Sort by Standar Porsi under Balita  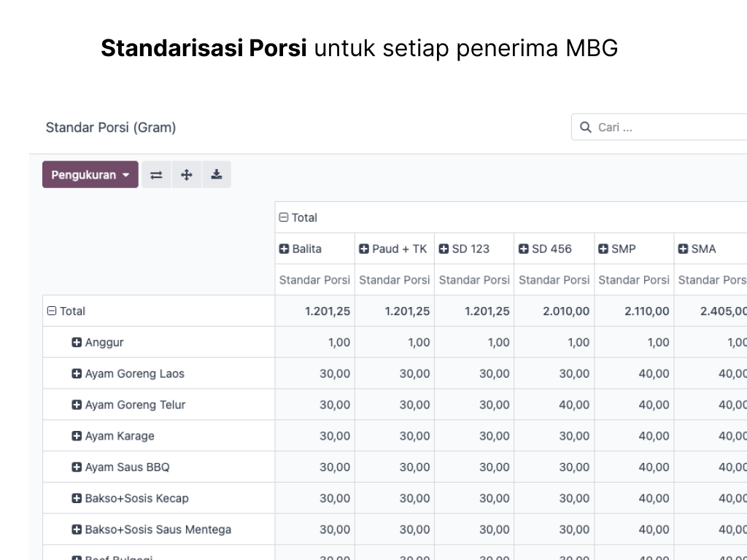coord(314,280)
